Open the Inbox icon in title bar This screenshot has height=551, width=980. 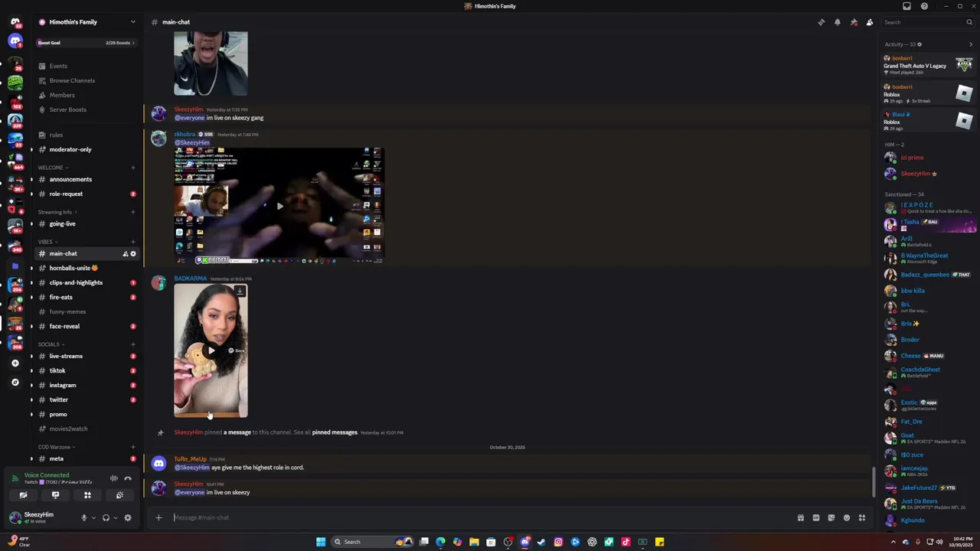(x=906, y=6)
